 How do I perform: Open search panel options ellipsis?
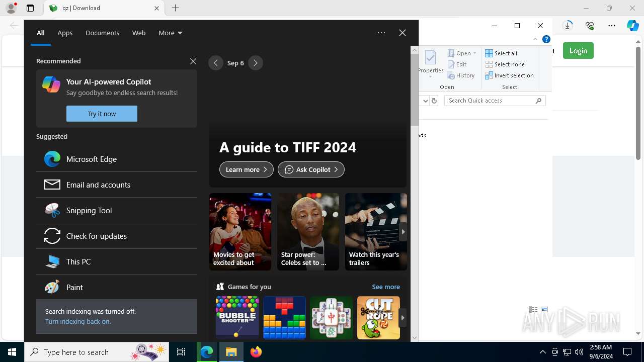pos(381,33)
